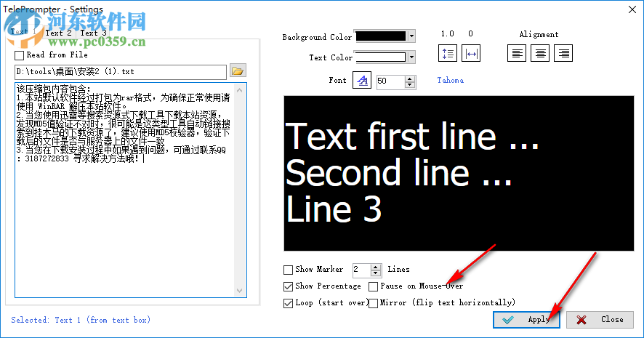This screenshot has height=338, width=644.
Task: Select the Text 1 tab
Action: tap(23, 32)
